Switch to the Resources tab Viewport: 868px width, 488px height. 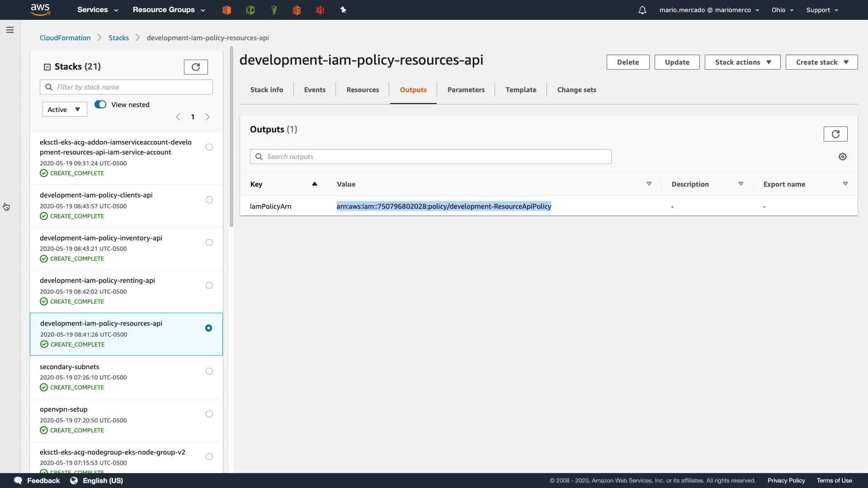[x=363, y=89]
